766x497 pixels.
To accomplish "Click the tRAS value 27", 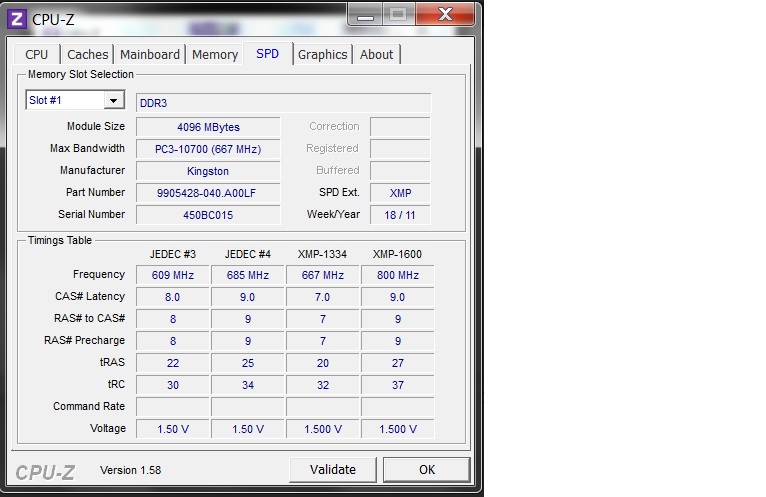I will (398, 363).
